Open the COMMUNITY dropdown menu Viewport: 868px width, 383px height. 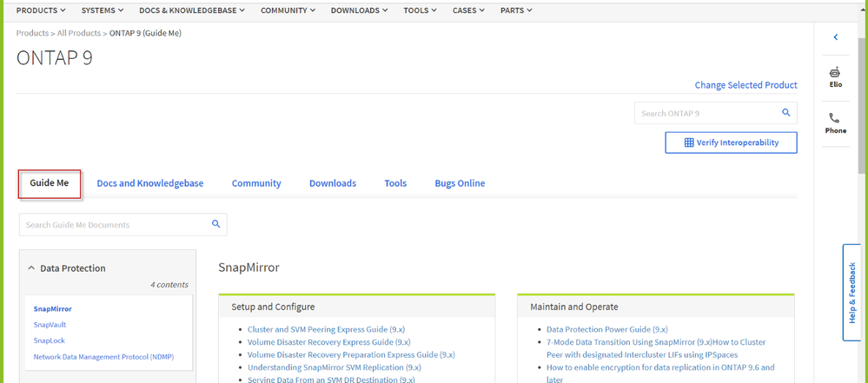coord(288,10)
